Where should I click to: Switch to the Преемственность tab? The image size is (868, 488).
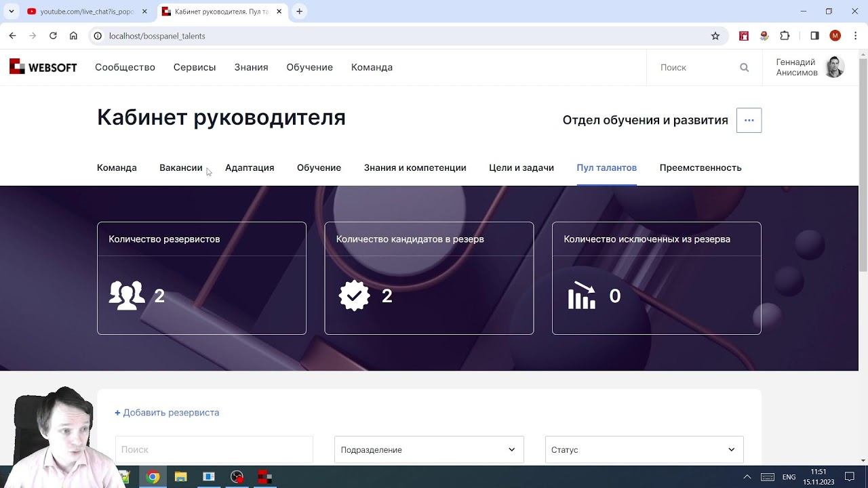tap(701, 167)
